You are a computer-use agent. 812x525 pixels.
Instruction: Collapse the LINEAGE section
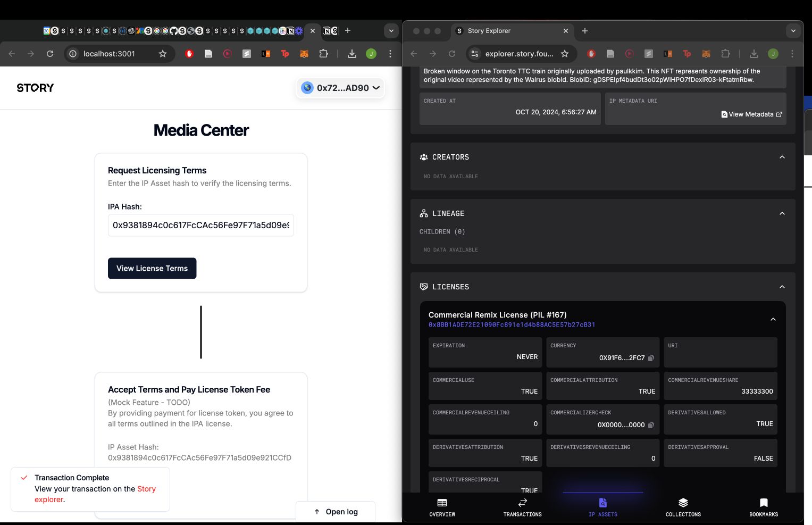click(782, 213)
